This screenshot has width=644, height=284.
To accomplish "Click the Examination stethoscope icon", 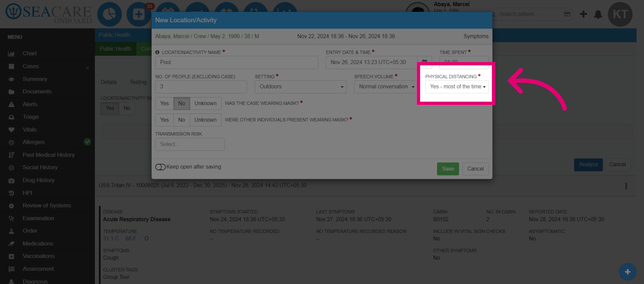I will point(11,218).
